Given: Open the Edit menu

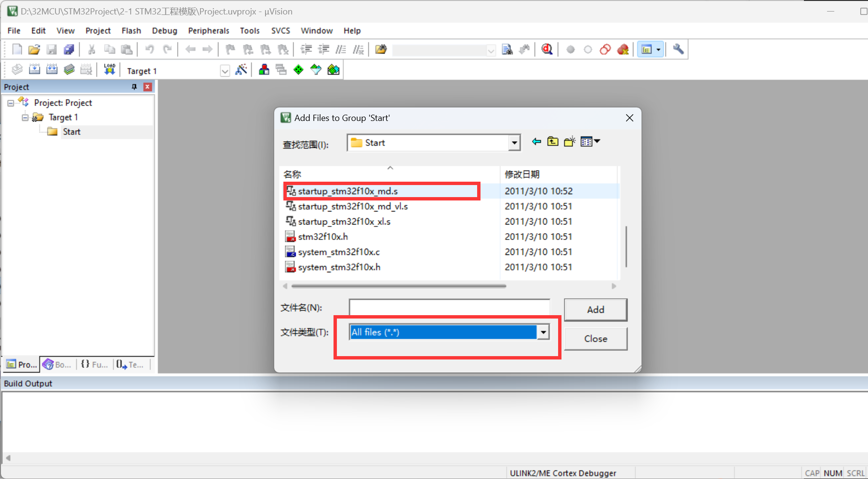Looking at the screenshot, I should click(39, 30).
